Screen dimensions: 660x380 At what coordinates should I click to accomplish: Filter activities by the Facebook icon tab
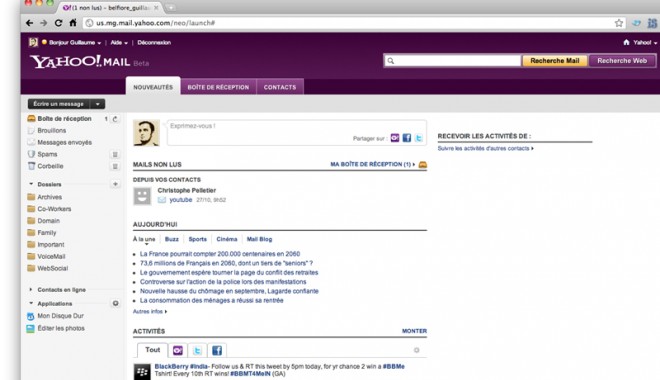[x=217, y=350]
